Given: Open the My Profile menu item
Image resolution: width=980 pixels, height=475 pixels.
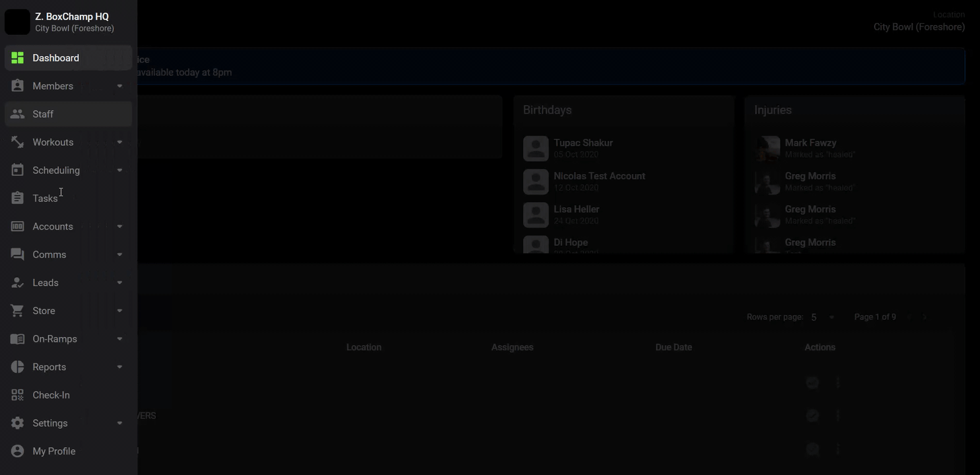Looking at the screenshot, I should tap(69, 451).
